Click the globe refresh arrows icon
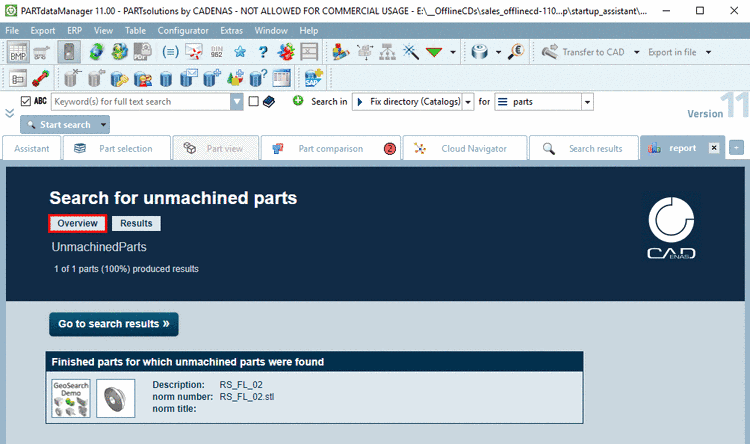The width and height of the screenshot is (750, 444). coord(96,52)
